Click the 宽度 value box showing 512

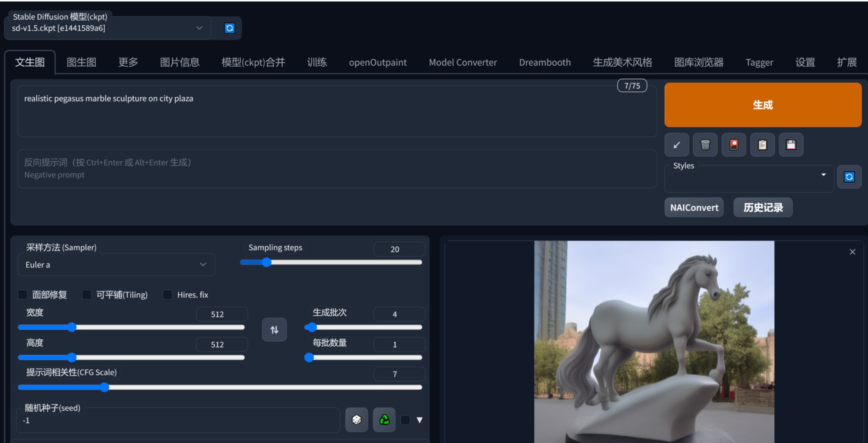[x=222, y=314]
